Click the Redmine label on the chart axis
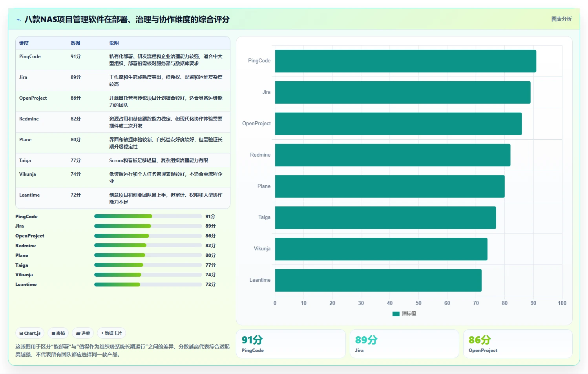 tap(260, 155)
